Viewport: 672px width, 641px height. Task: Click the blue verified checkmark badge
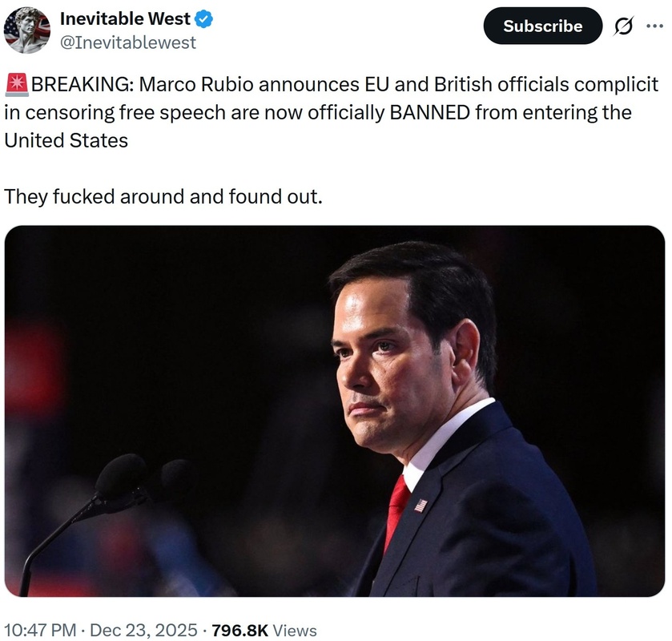204,19
